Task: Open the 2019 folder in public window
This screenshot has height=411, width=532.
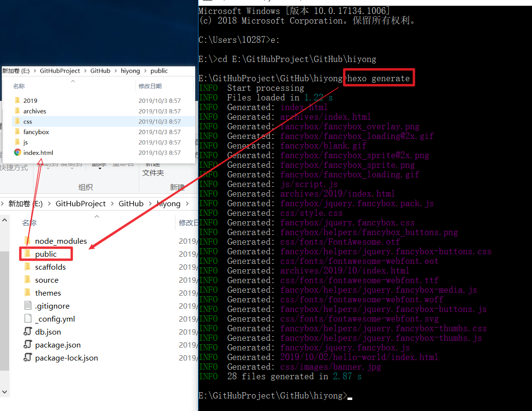Action: (x=30, y=101)
